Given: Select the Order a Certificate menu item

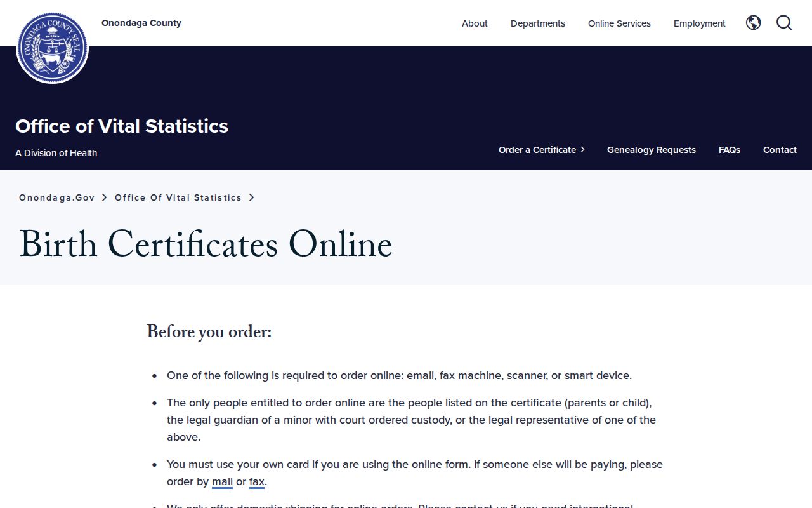Looking at the screenshot, I should (537, 150).
